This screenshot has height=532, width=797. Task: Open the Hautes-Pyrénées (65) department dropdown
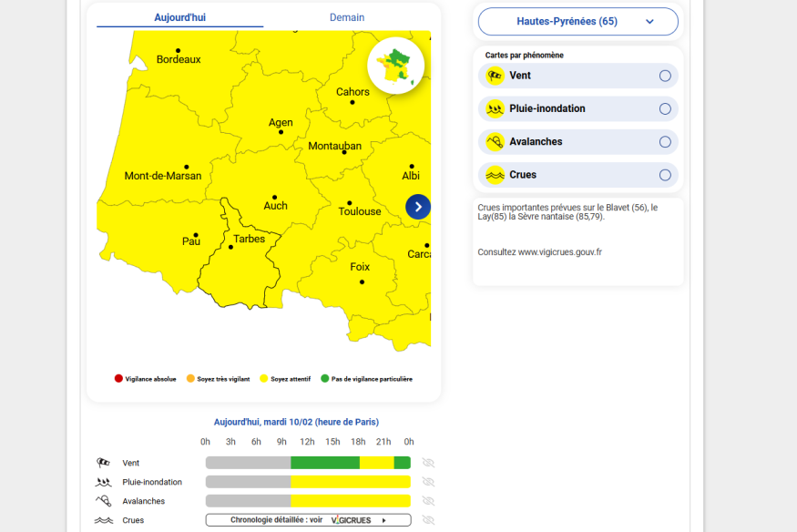577,21
